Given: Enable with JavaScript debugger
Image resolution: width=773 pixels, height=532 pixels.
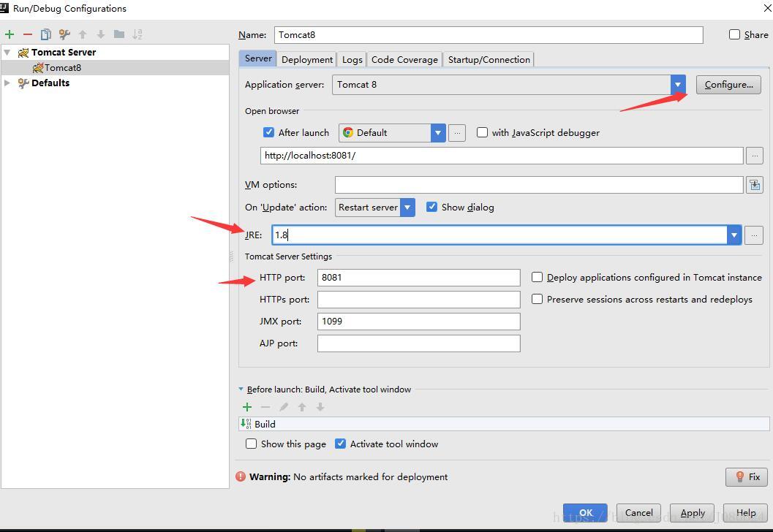Looking at the screenshot, I should [482, 132].
